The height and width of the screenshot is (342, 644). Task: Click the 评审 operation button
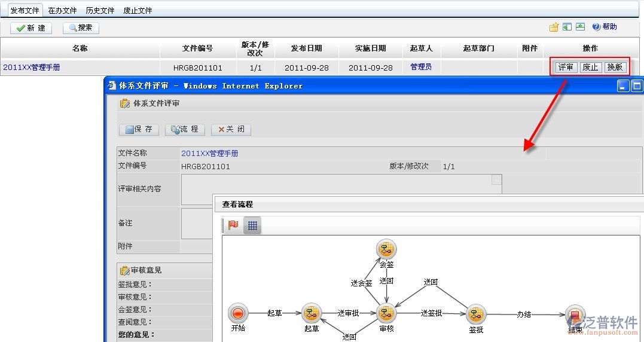566,68
